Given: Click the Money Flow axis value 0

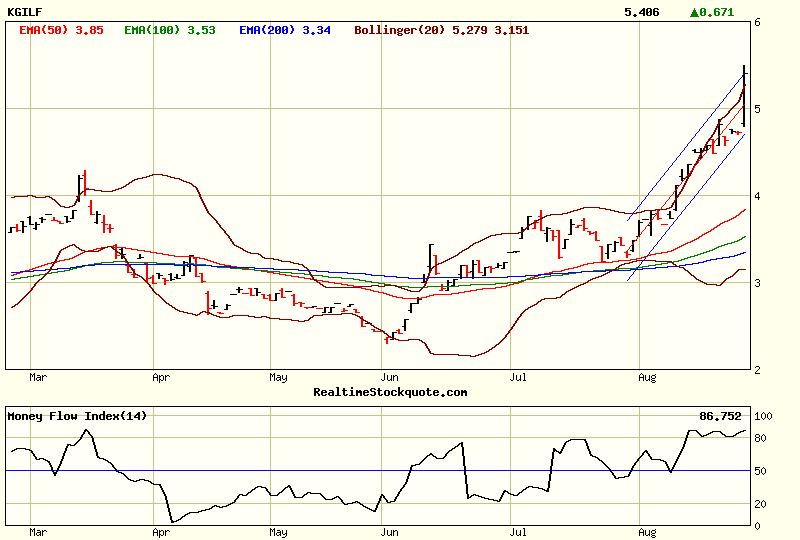Looking at the screenshot, I should [757, 526].
